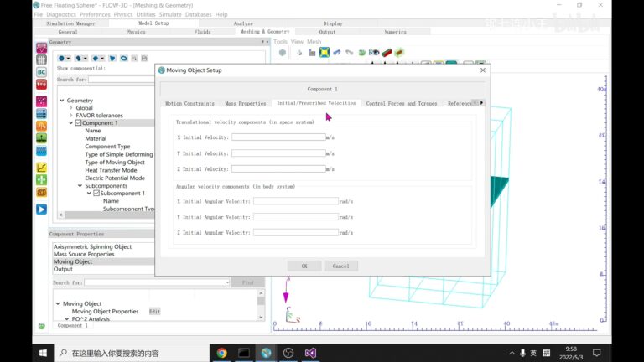Open Visual Studio from the taskbar
Viewport: 644px width, 362px height.
pos(310,353)
